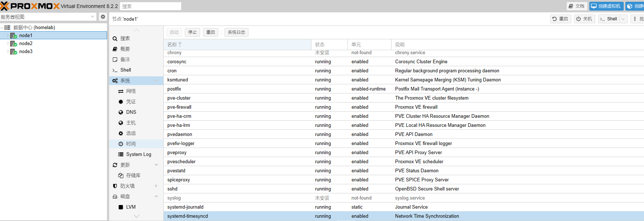The image size is (644, 221).
Task: Open the 服务器视图 view dropdown
Action: (92, 17)
